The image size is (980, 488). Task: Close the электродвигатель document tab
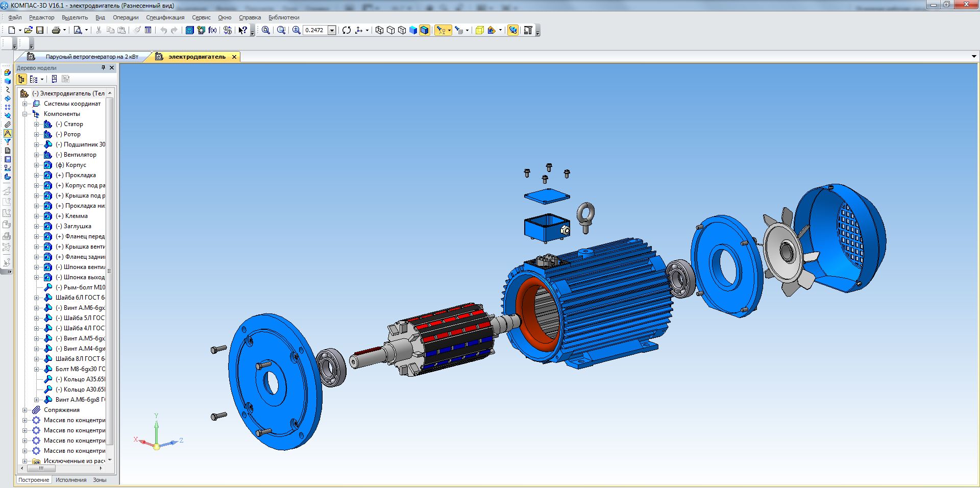coord(234,57)
